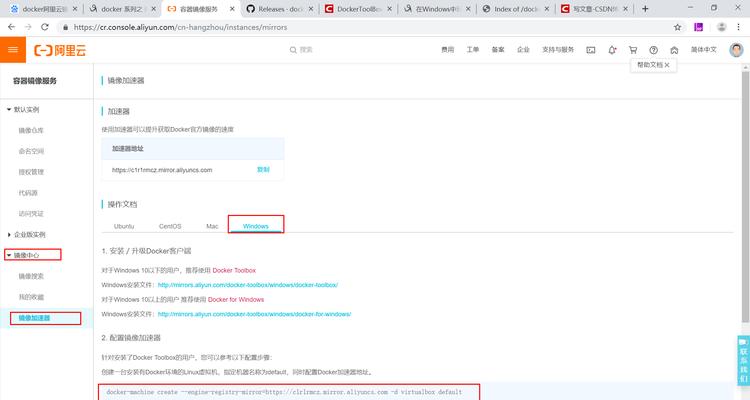
Task: Select the CentOS documentation tab
Action: [x=170, y=226]
